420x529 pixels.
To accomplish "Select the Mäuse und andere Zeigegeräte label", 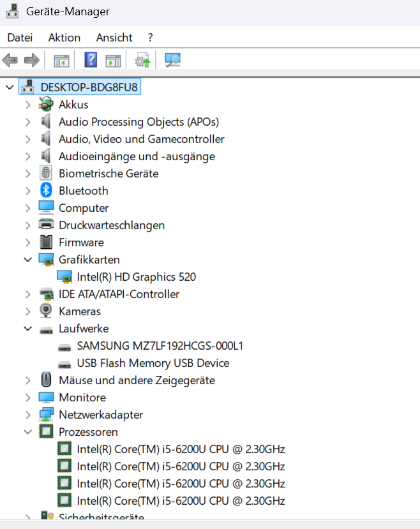I will click(137, 380).
